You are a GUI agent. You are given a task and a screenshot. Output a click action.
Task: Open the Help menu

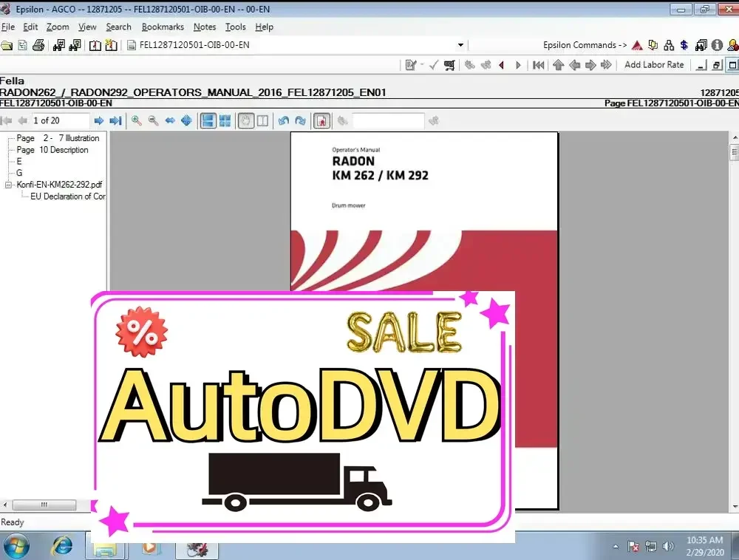tap(264, 27)
